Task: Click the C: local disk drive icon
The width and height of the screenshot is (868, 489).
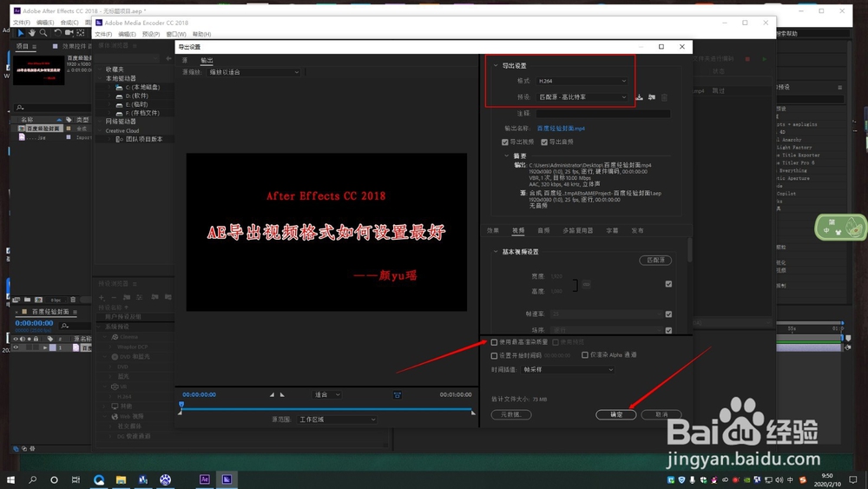Action: pyautogui.click(x=119, y=88)
